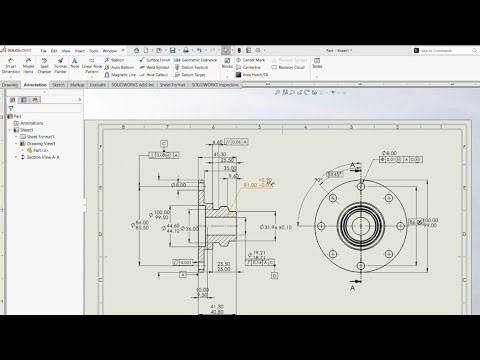This screenshot has width=480, height=360.
Task: Add a Revision Cloud
Action: [288, 67]
